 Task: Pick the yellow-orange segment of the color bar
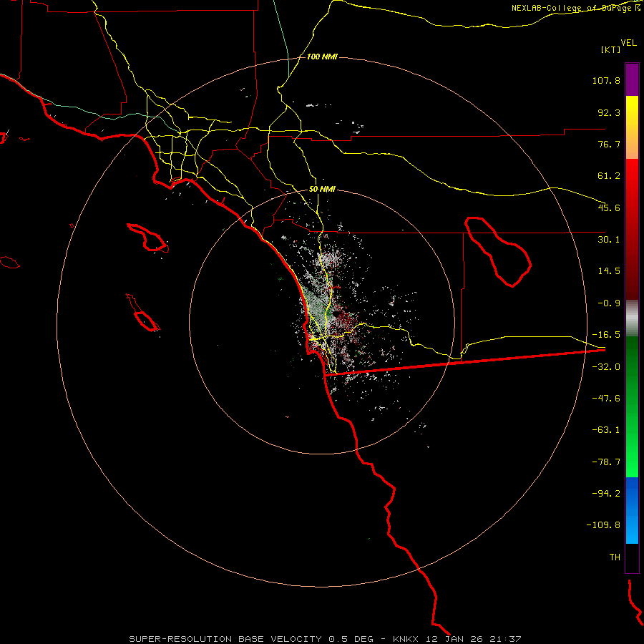(x=632, y=127)
